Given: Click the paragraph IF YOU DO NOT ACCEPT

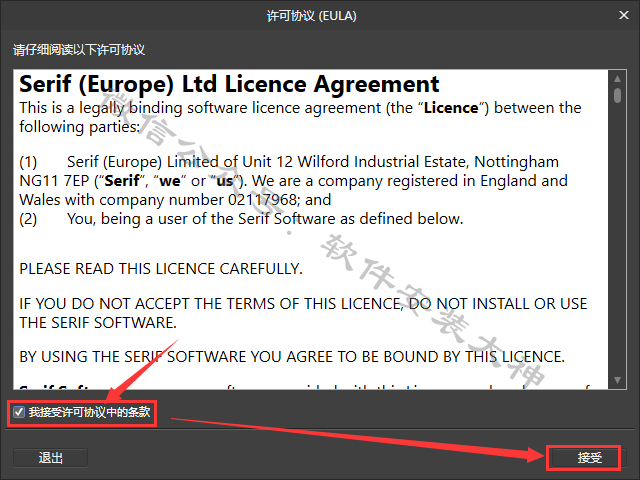Looking at the screenshot, I should coord(303,313).
